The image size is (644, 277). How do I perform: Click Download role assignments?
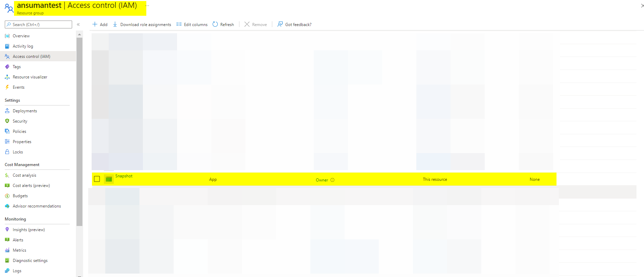142,25
